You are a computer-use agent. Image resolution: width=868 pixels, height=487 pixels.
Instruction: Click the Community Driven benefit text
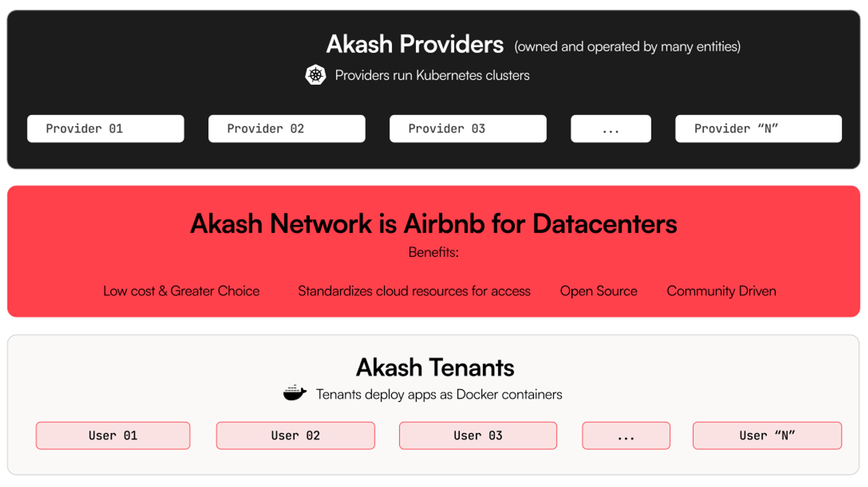(x=721, y=291)
